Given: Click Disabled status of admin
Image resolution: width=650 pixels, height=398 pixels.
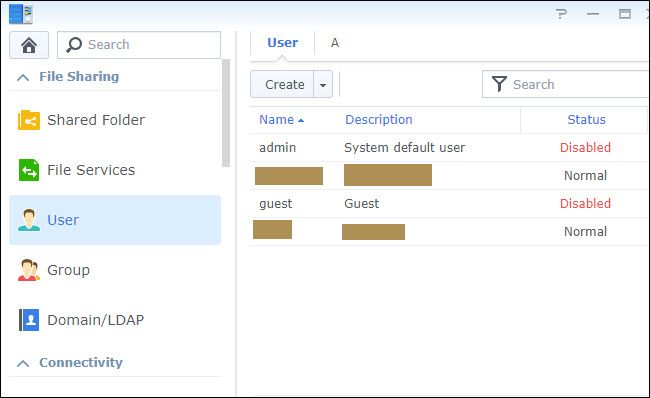Looking at the screenshot, I should [x=585, y=148].
